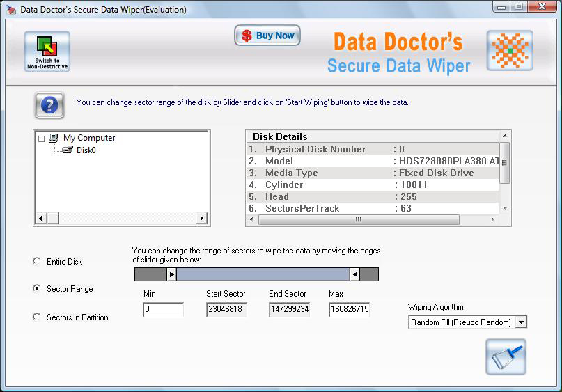Click the My Computer icon
Image resolution: width=562 pixels, height=392 pixels.
[54, 138]
